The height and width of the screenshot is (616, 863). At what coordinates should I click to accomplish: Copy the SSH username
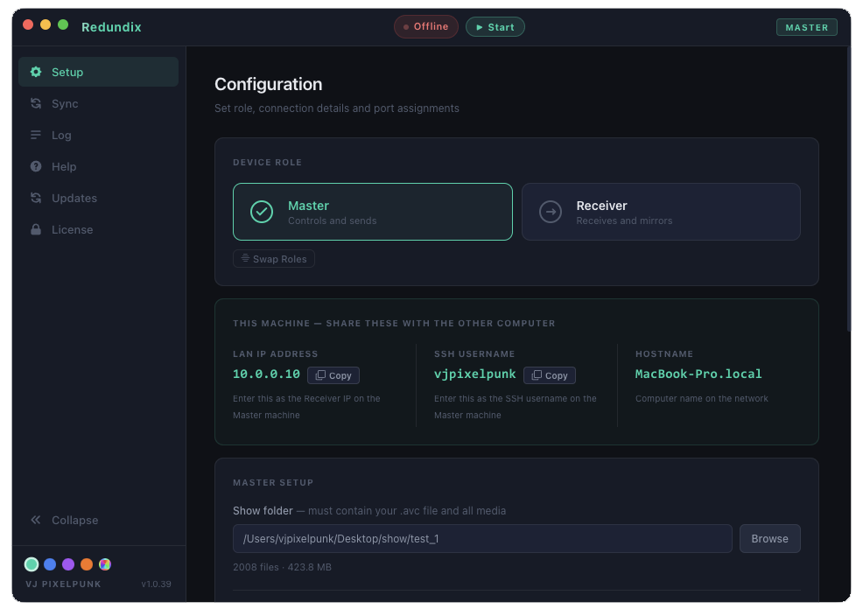coord(550,375)
